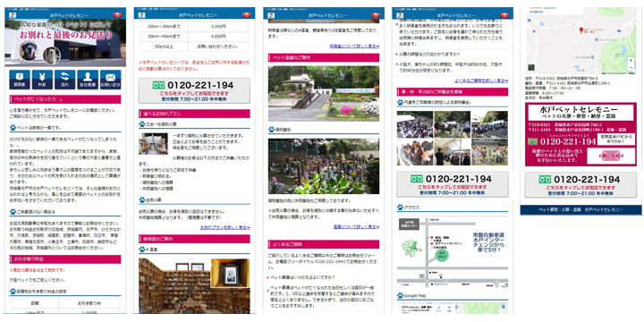This screenshot has width=644, height=322.
Task: Click the 選べるお別れプラン heading bar
Action: point(194,114)
